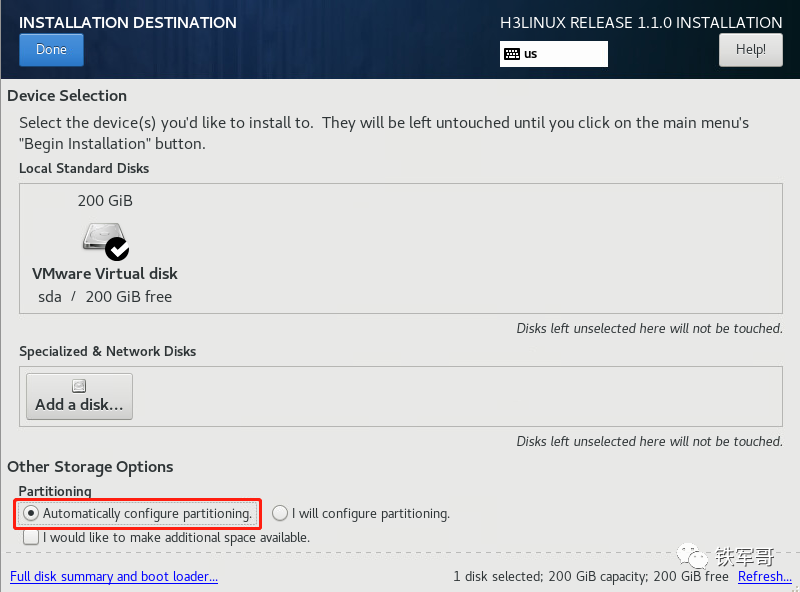Click the INSTALLATION DESTINATION title

[x=128, y=22]
